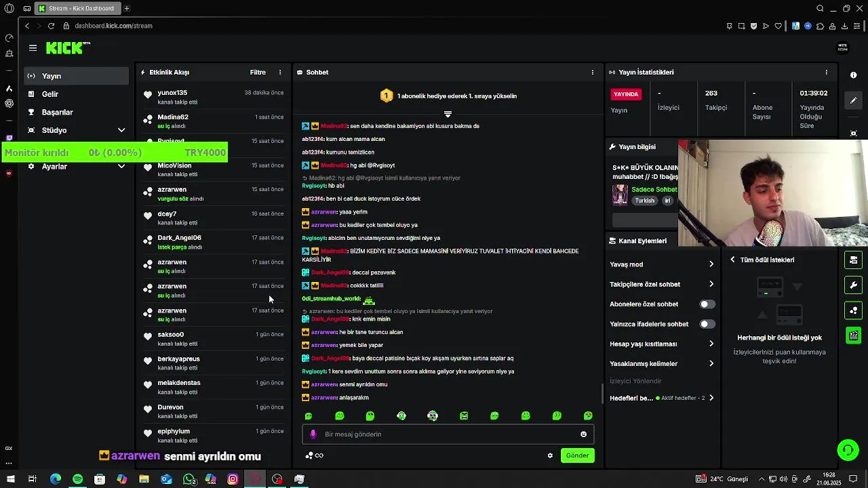Click the dashboard.kick.com/stream address bar
868x488 pixels.
click(113, 26)
